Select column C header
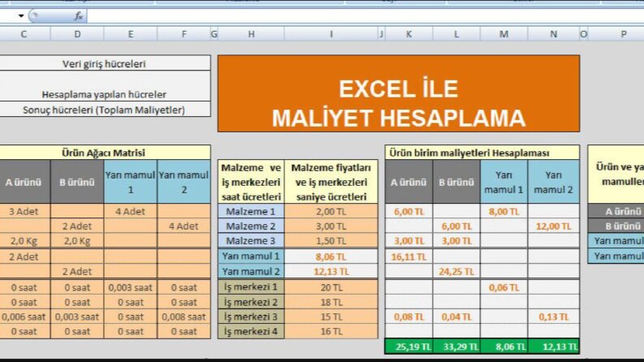The width and height of the screenshot is (644, 362). [x=24, y=34]
